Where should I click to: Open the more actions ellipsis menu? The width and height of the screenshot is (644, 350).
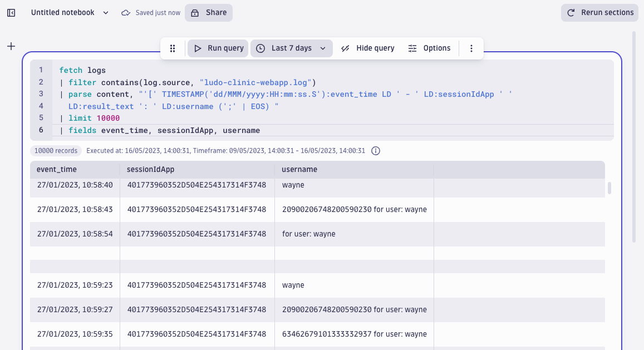click(471, 48)
